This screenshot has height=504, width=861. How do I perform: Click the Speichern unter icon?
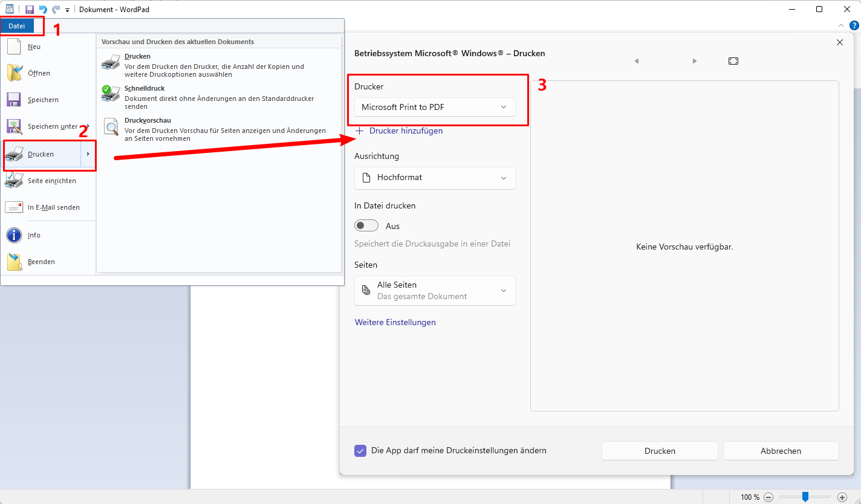click(14, 126)
